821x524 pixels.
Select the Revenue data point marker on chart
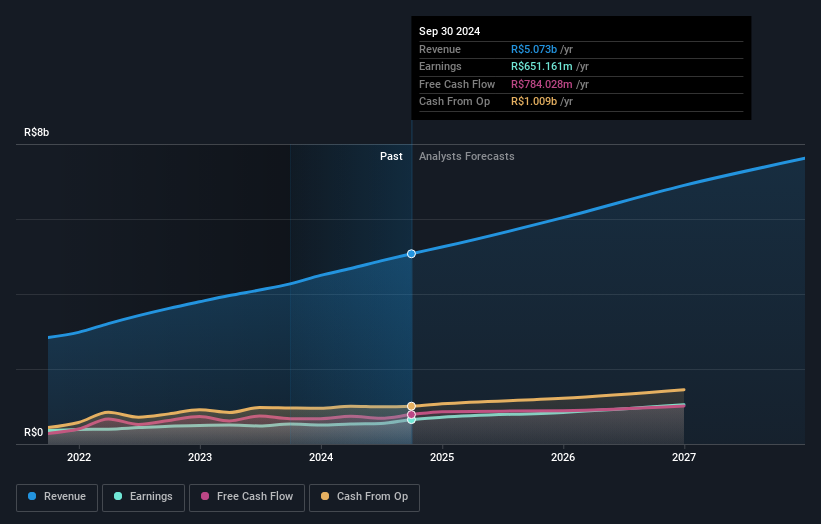pyautogui.click(x=412, y=254)
